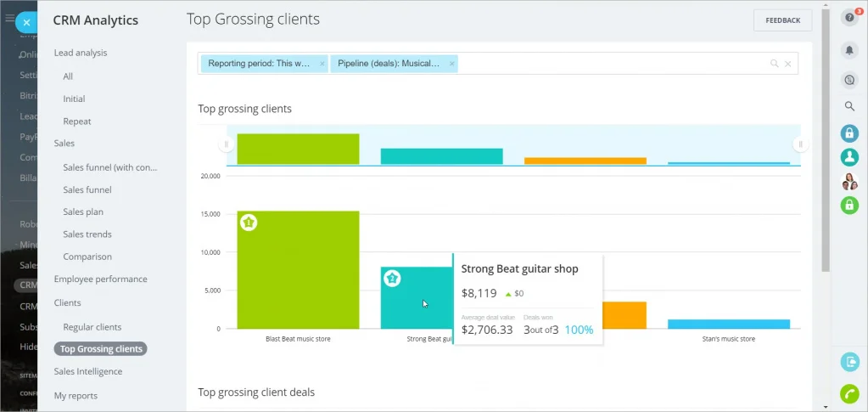Click the star badge on Blast Beat bar
The width and height of the screenshot is (868, 412).
pyautogui.click(x=249, y=223)
